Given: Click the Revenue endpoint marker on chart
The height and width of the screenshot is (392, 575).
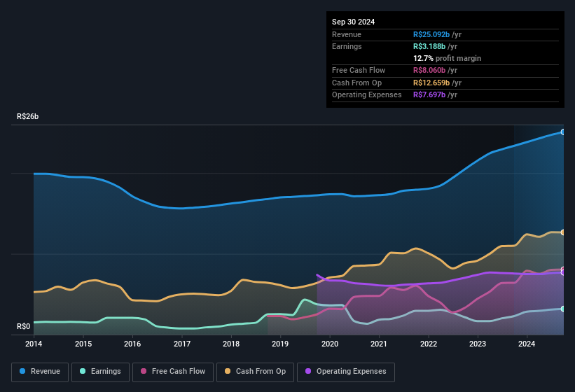Looking at the screenshot, I should 563,132.
